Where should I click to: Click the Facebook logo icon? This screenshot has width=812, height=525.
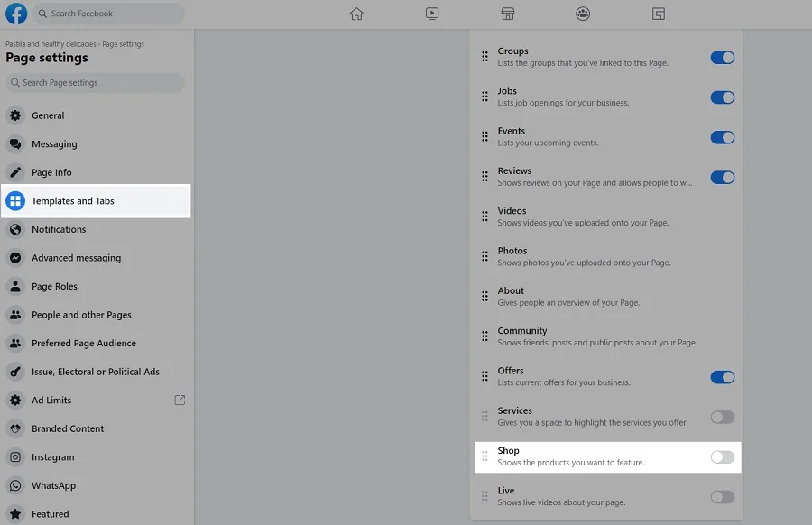[x=16, y=14]
